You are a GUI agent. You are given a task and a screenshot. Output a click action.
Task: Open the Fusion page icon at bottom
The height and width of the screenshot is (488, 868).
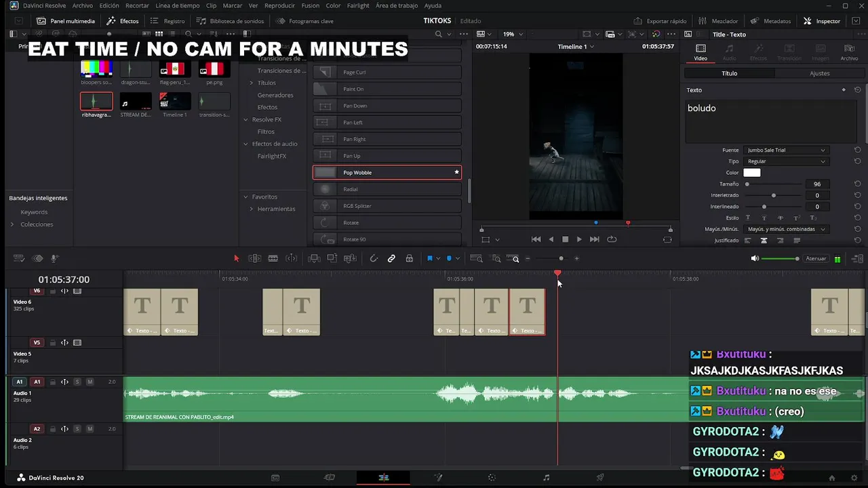coord(438,478)
